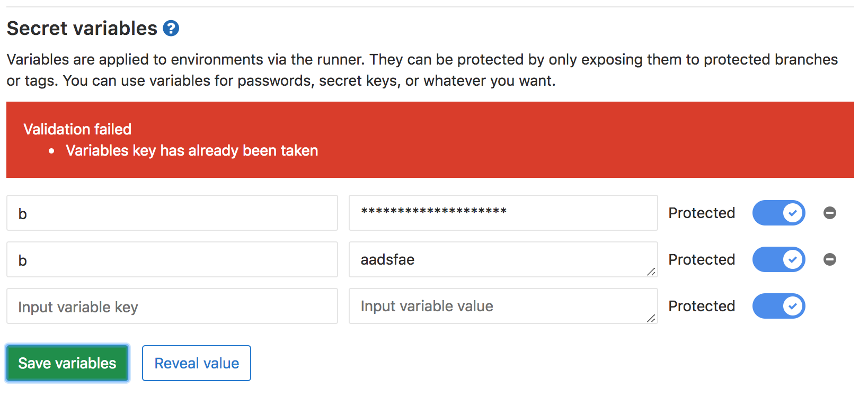
Task: Remove the first variable row with masked value
Action: (x=829, y=213)
